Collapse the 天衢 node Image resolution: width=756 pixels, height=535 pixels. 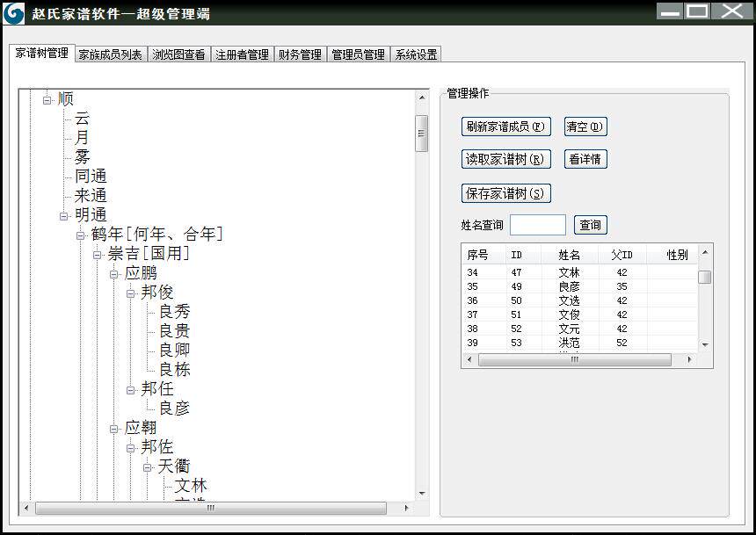147,467
